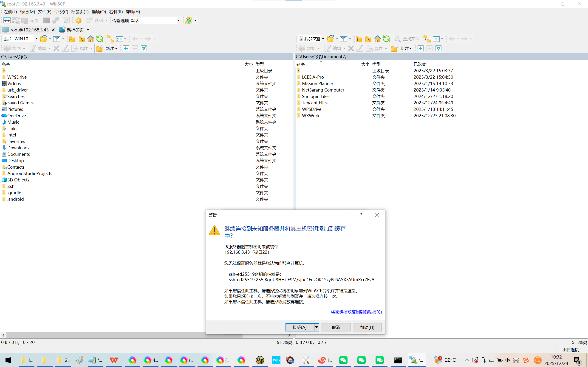This screenshot has width=588, height=367.
Task: Expand the 接受 button dropdown arrow
Action: (x=316, y=328)
